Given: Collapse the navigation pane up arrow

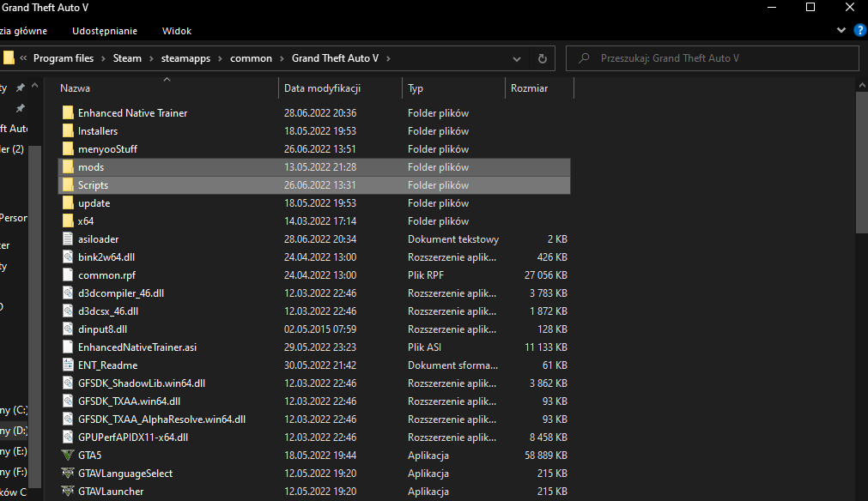Looking at the screenshot, I should pos(35,86).
